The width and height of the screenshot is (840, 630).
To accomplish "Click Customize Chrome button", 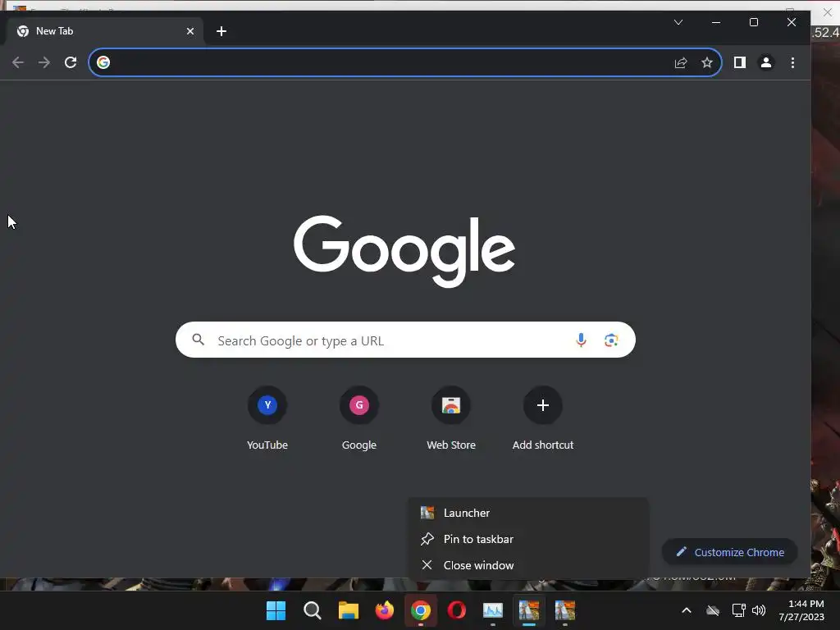I will tap(729, 552).
